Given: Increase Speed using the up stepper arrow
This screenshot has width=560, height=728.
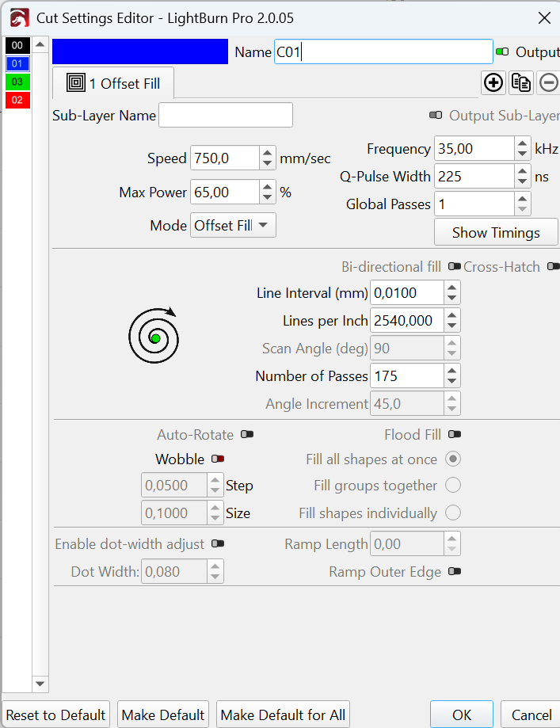Looking at the screenshot, I should pyautogui.click(x=268, y=153).
